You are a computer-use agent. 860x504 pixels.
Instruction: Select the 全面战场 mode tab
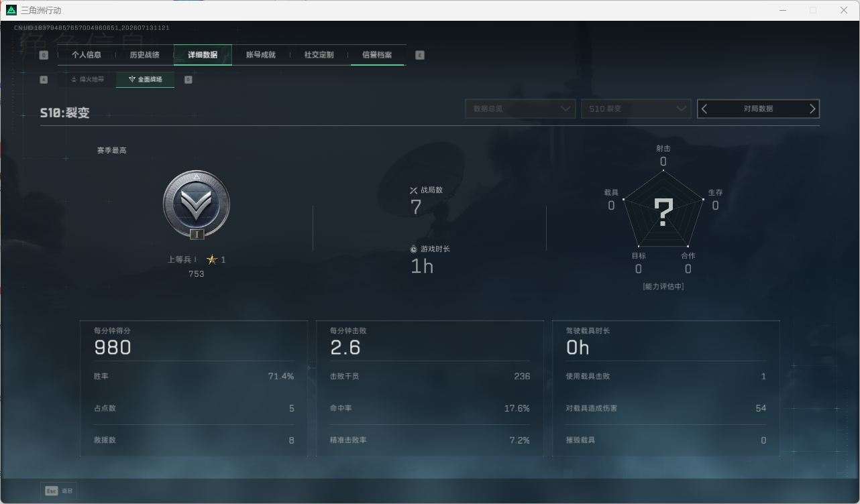pos(145,79)
